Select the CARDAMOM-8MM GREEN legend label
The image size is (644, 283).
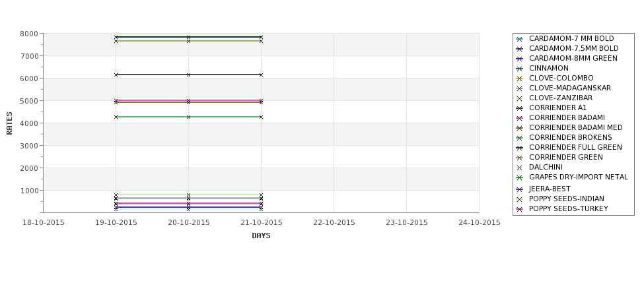pos(573,58)
